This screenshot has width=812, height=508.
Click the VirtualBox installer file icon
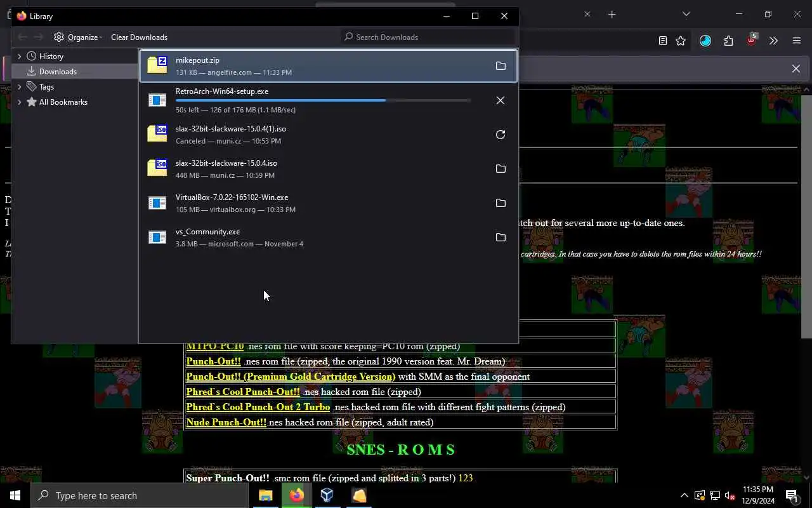click(157, 203)
